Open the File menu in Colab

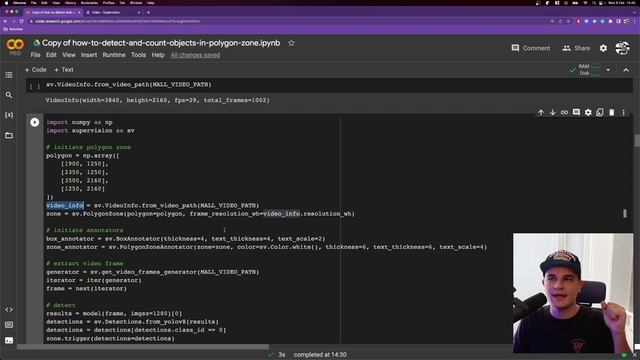(36, 55)
